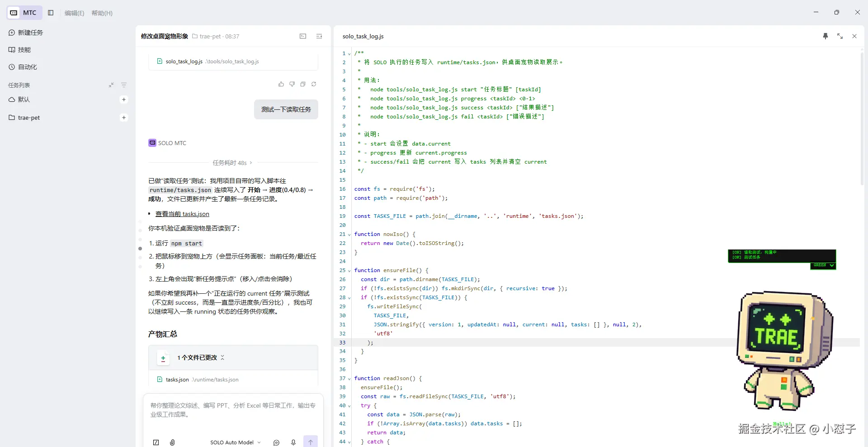This screenshot has height=447, width=868.
Task: Open the GREEN dropdown on the pet panel
Action: click(x=823, y=265)
